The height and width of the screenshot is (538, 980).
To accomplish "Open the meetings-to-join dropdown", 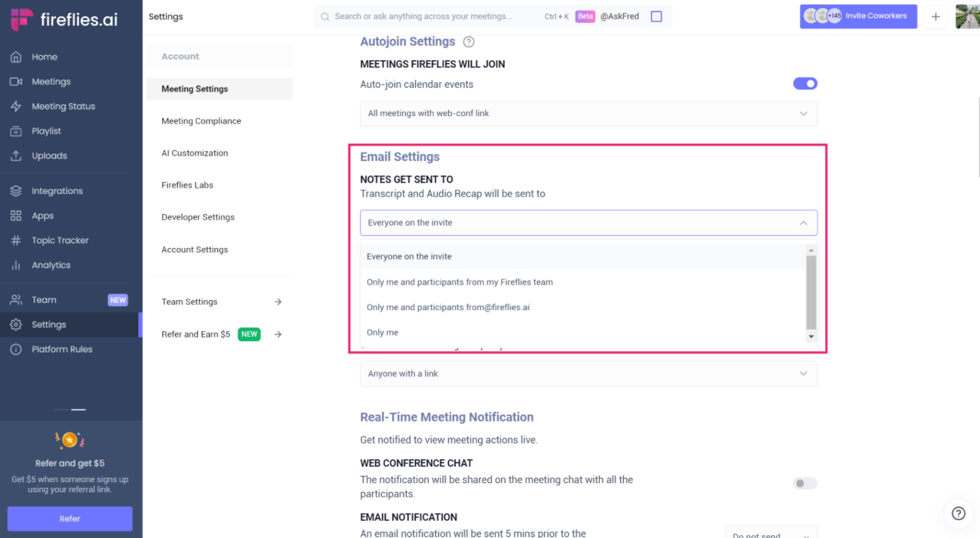I will [588, 113].
